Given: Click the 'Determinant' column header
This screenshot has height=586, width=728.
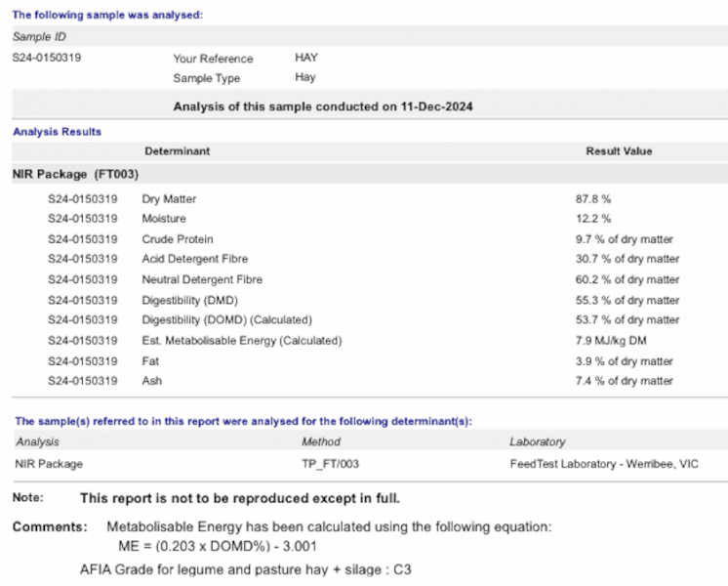Looking at the screenshot, I should point(177,151).
